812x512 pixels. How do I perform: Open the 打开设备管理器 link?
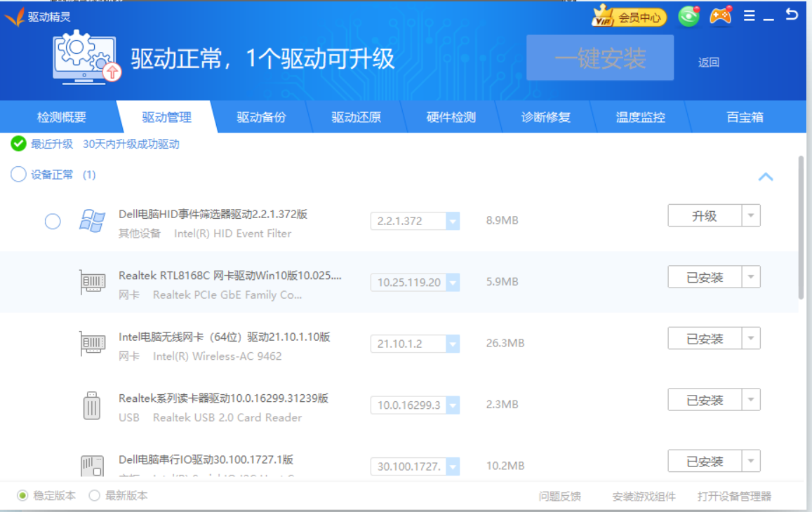[734, 497]
